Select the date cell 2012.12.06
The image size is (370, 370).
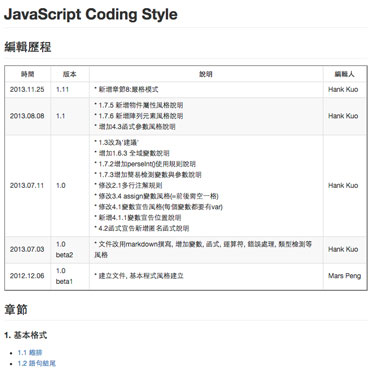tap(27, 276)
